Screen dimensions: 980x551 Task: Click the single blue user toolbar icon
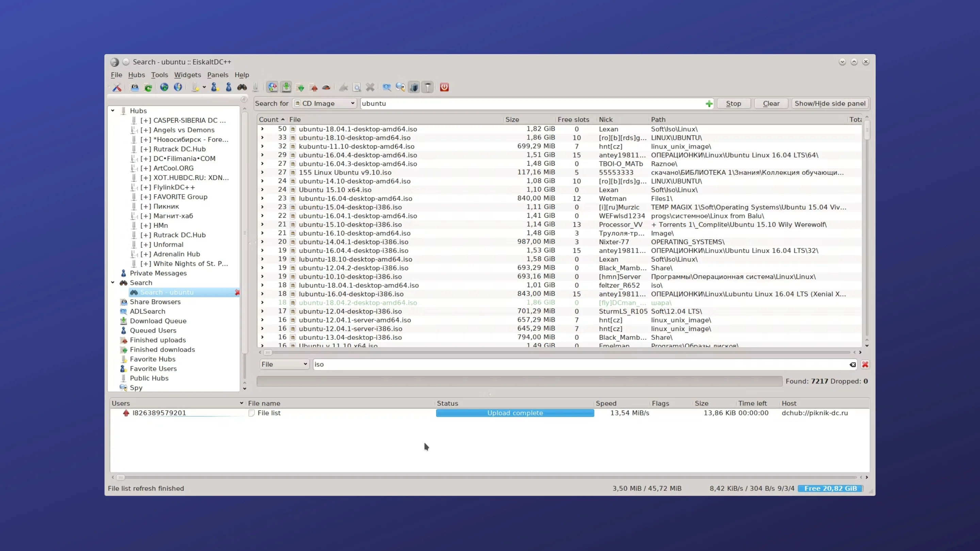[229, 87]
